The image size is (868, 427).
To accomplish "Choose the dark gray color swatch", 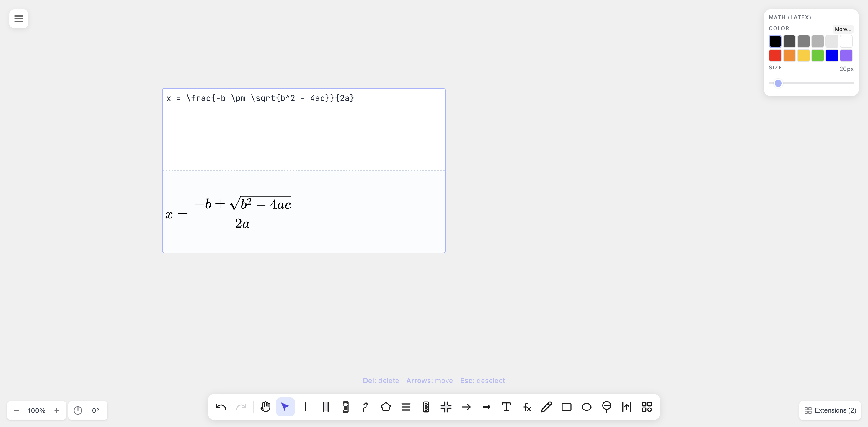I will (x=789, y=41).
